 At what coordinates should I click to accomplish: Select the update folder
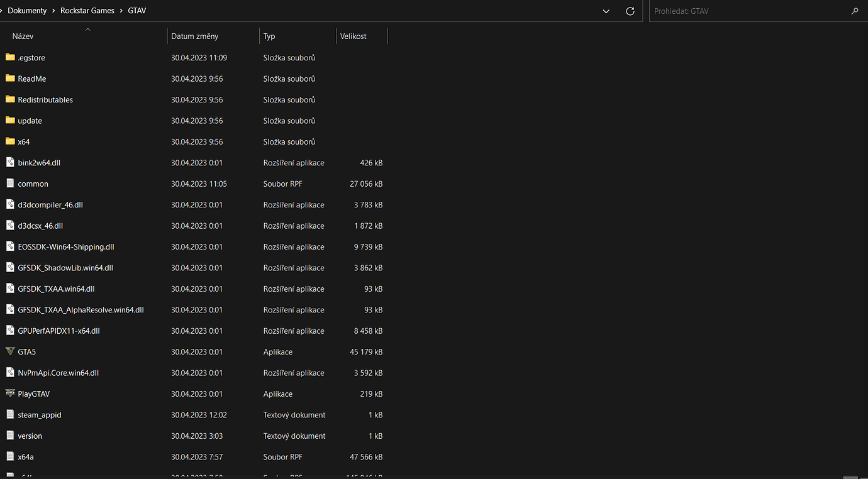[x=30, y=121]
